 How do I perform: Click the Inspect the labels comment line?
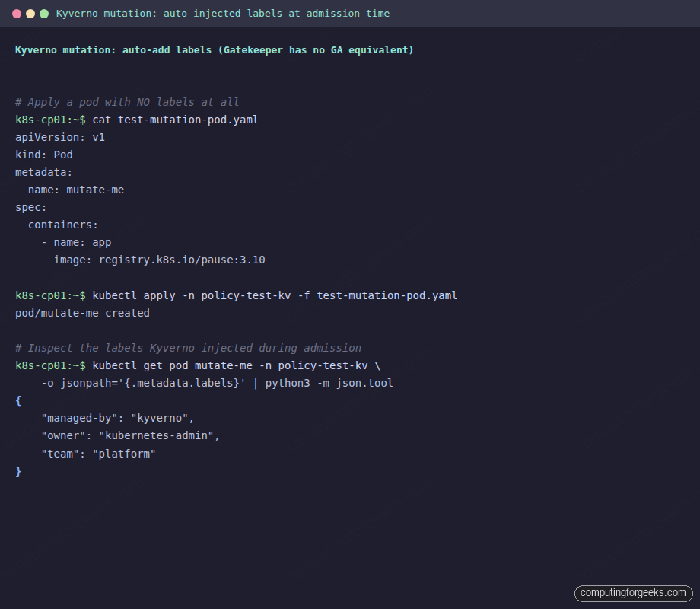188,348
